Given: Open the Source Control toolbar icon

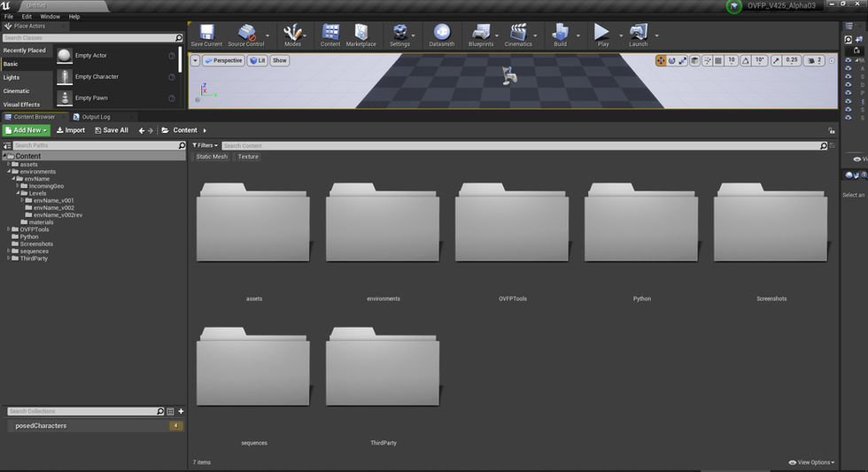Looking at the screenshot, I should (247, 32).
